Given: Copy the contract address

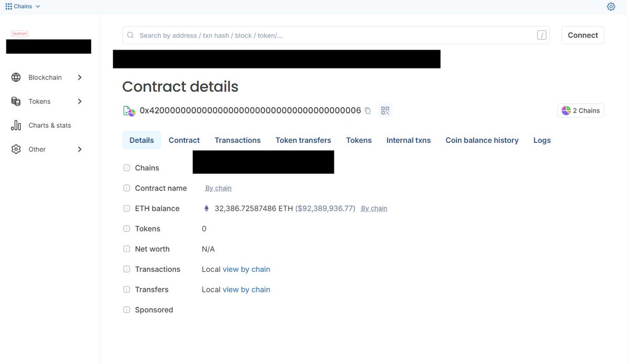Looking at the screenshot, I should tap(367, 111).
